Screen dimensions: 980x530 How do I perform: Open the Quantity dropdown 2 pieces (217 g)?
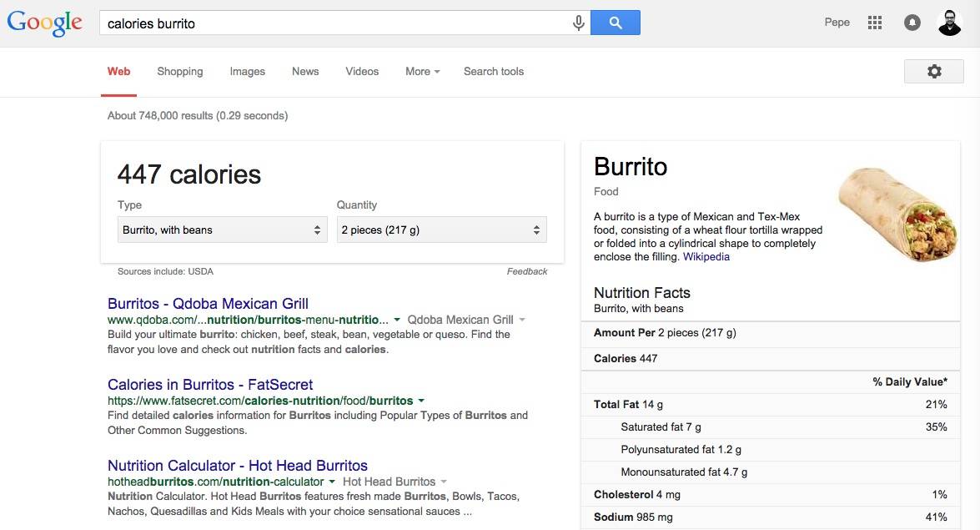click(442, 230)
